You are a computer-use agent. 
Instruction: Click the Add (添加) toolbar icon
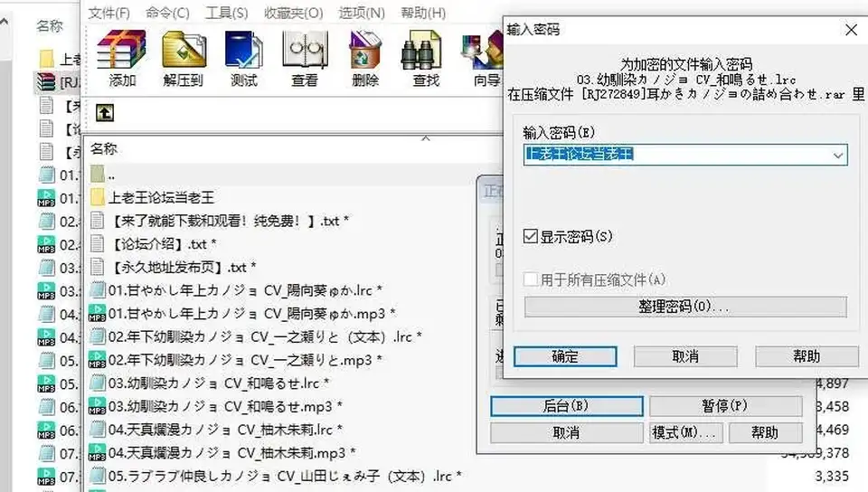pyautogui.click(x=122, y=58)
